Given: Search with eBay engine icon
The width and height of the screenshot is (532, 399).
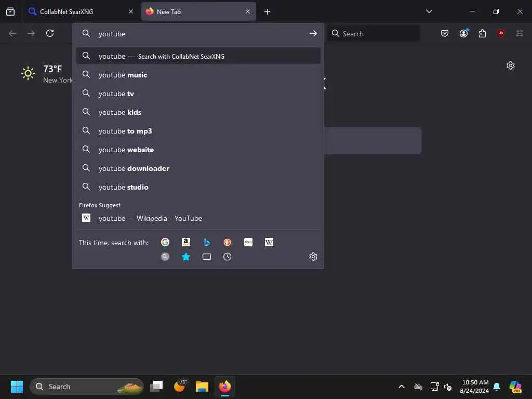Looking at the screenshot, I should pos(248,242).
